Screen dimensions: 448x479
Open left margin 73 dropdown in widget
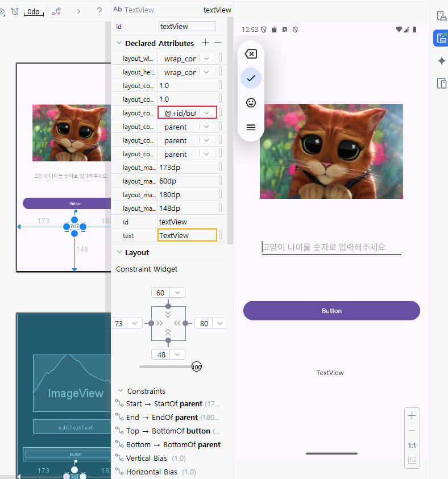click(135, 323)
